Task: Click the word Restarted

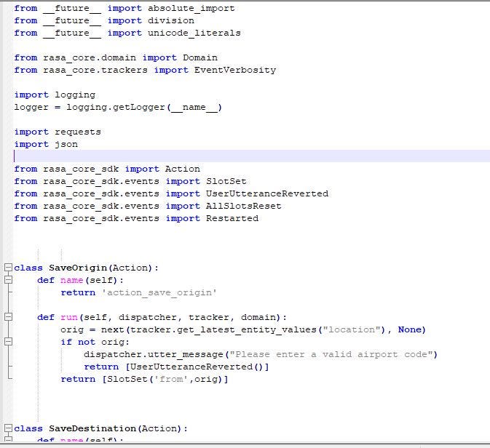Action: [x=232, y=218]
